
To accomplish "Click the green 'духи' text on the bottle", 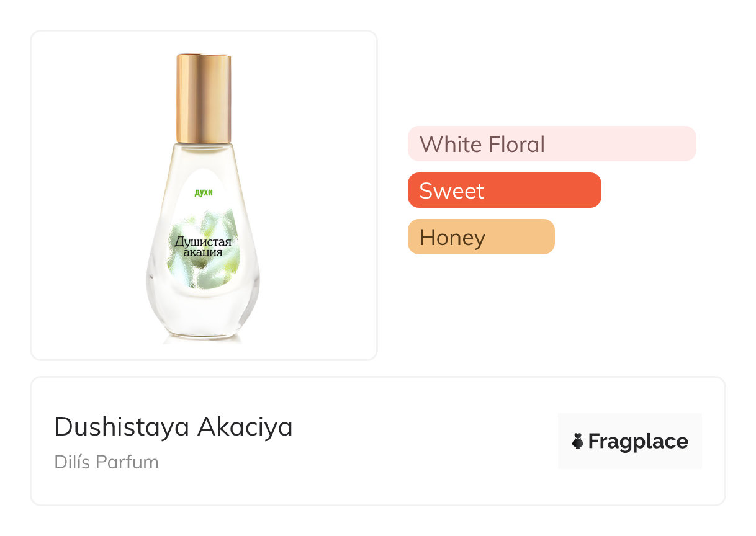I will tap(204, 193).
